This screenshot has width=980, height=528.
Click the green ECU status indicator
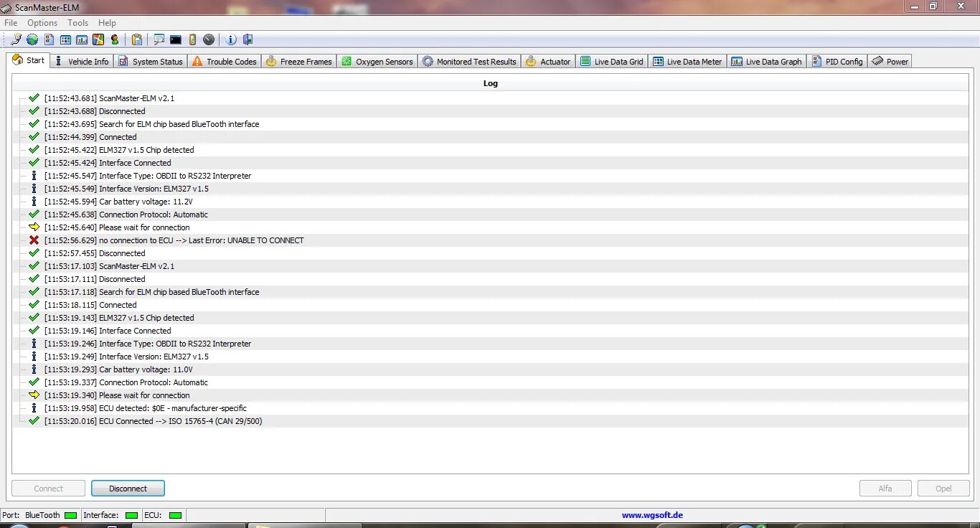tap(175, 515)
